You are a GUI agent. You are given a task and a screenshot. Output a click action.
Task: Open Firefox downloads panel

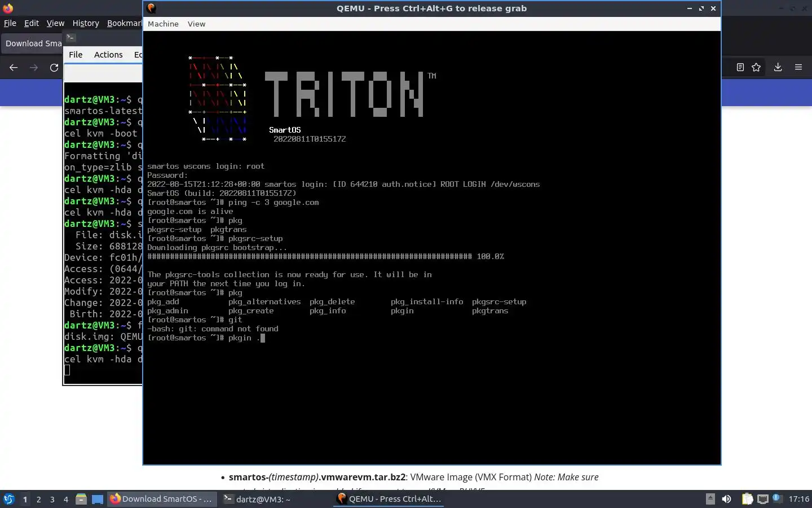click(778, 67)
